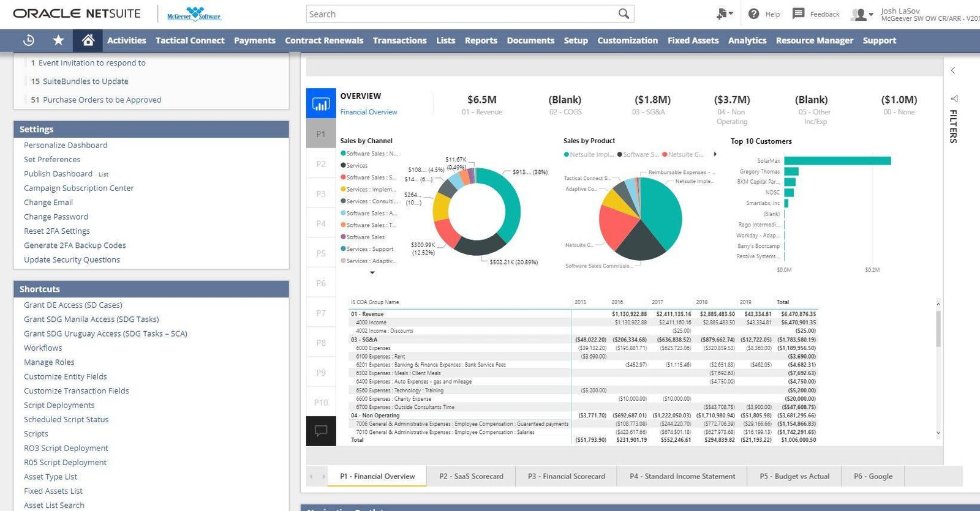Open the Documents menu
Image resolution: width=980 pixels, height=511 pixels.
(530, 40)
